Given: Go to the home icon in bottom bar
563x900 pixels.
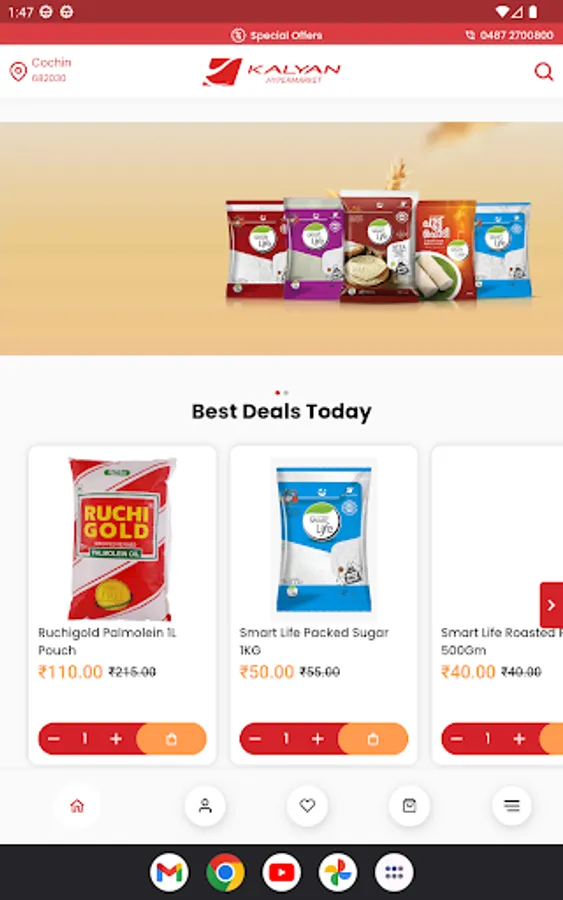Looking at the screenshot, I should click(77, 806).
